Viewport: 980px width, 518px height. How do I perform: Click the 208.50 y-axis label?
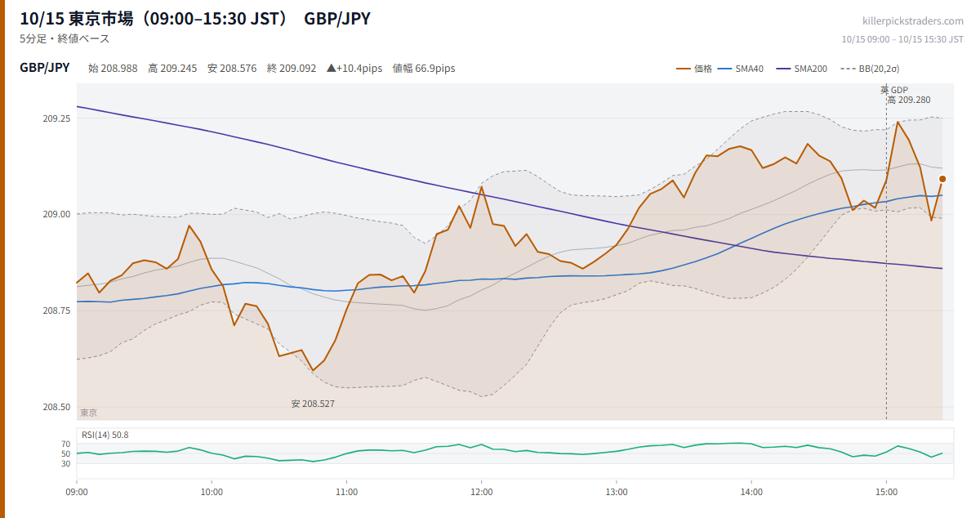[56, 408]
